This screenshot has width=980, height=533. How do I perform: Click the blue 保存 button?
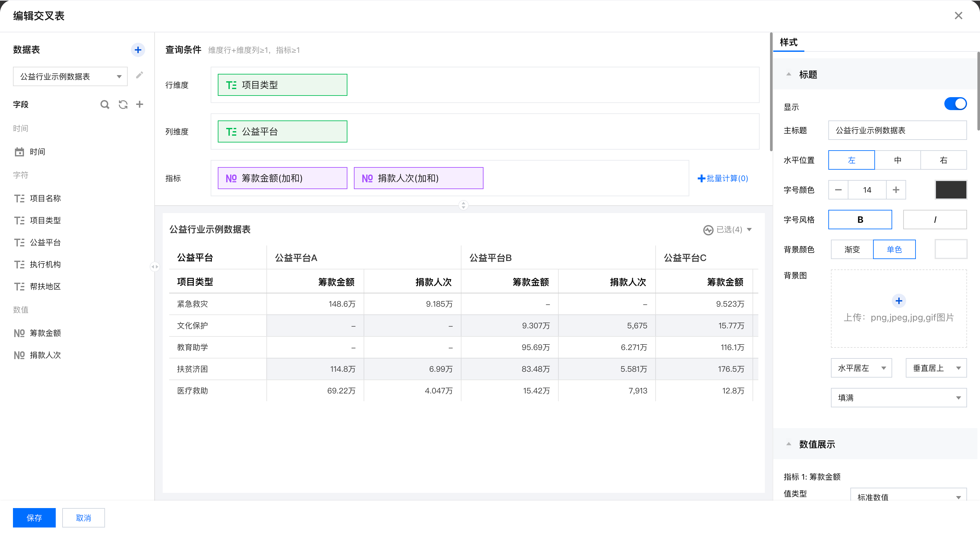click(34, 517)
